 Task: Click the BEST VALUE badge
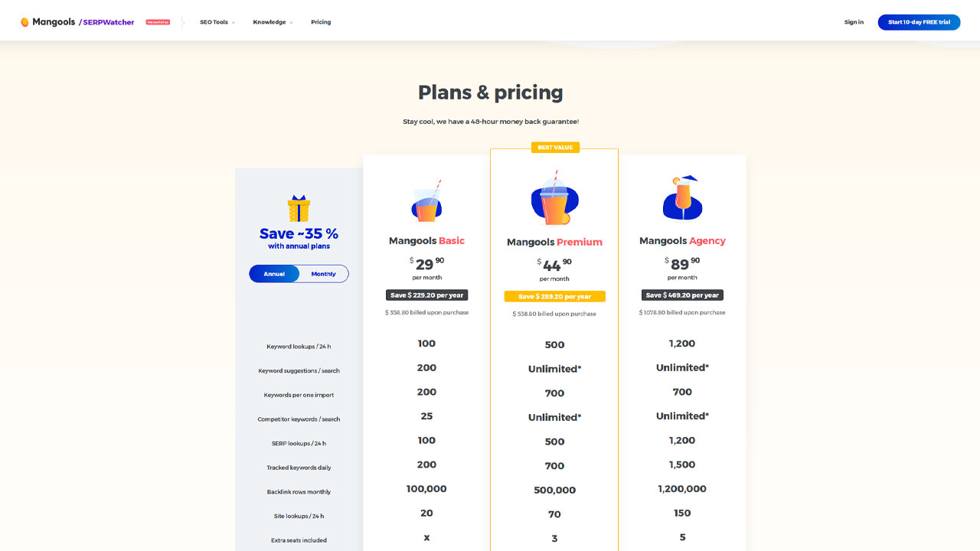(554, 148)
